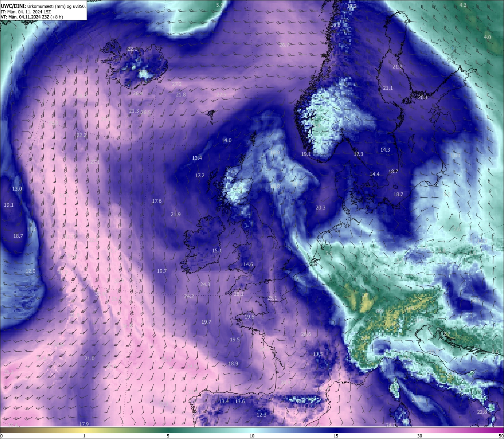The width and height of the screenshot is (504, 439).
Task: Select the 17.2 label west of Scotland
Action: (x=200, y=176)
